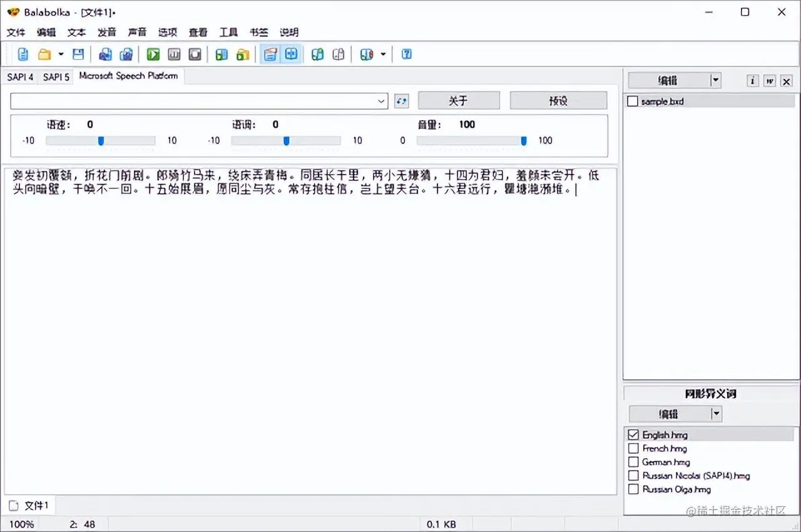This screenshot has width=801, height=532.
Task: Open the 声音 menu
Action: pyautogui.click(x=137, y=32)
